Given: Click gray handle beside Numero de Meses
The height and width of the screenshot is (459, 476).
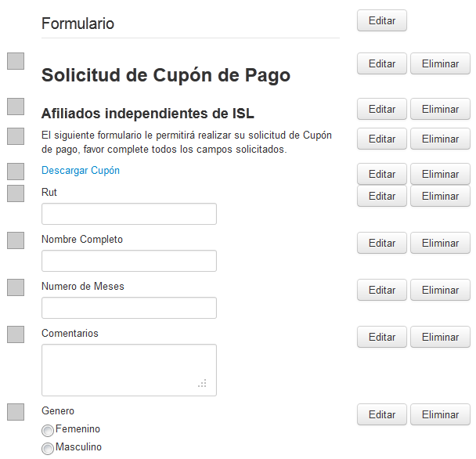Looking at the screenshot, I should 16,287.
